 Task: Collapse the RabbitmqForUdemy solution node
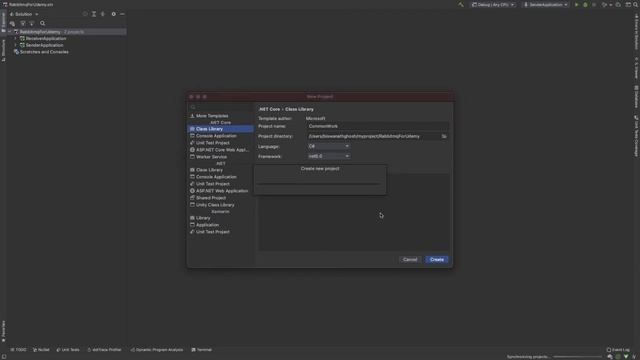(10, 32)
